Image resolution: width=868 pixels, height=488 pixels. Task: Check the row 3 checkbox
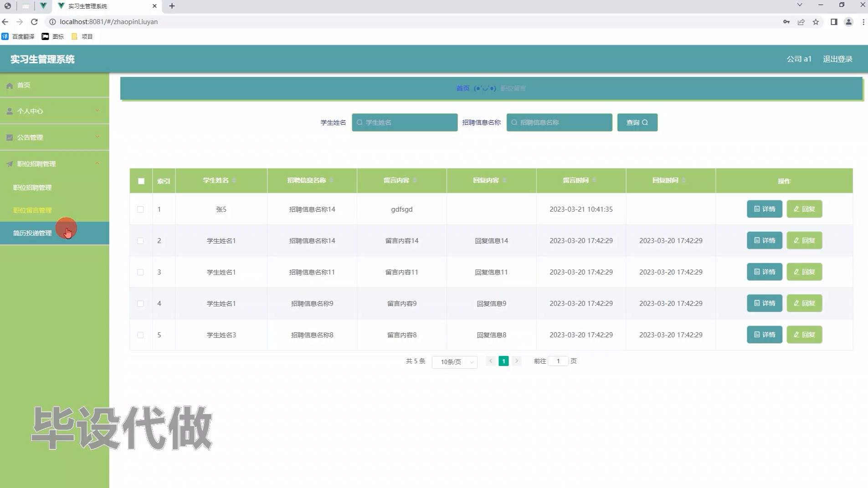click(140, 272)
